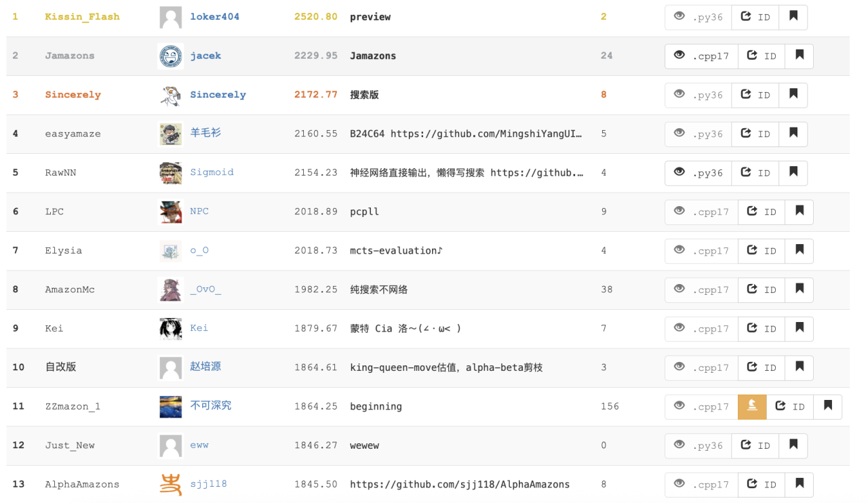Image resolution: width=868 pixels, height=503 pixels.
Task: Click the description "pcpll"
Action: pyautogui.click(x=364, y=212)
